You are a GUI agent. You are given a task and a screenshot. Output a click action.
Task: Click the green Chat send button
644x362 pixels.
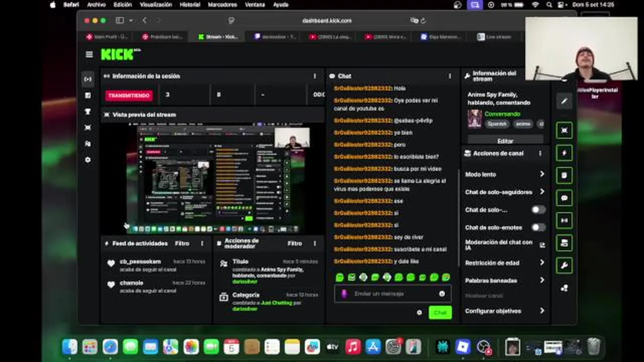point(440,313)
